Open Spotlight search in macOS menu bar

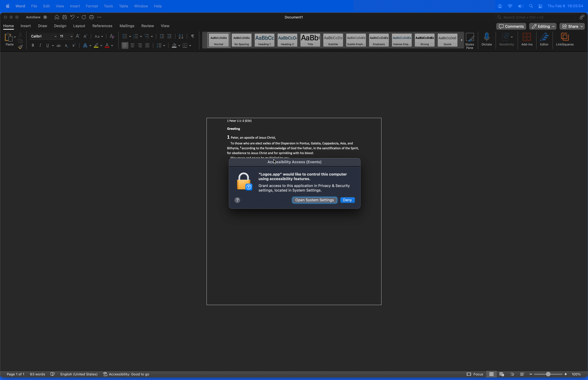[531, 6]
